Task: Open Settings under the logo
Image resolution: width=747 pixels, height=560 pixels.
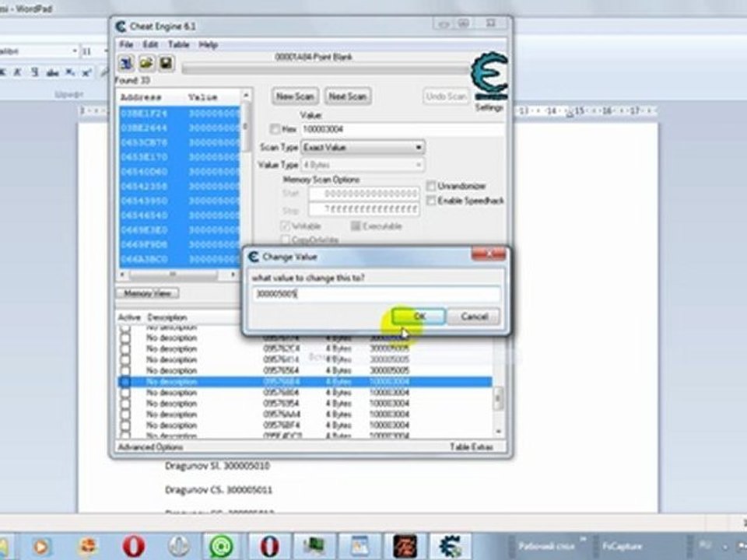Action: pyautogui.click(x=489, y=107)
